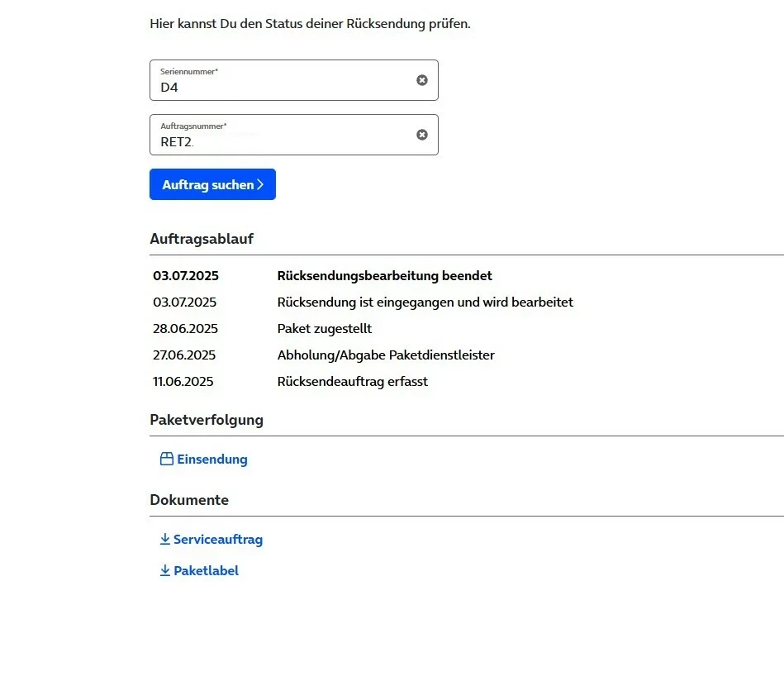Viewport: 784px width, 681px height.
Task: Clear the Seriennummer field with its X icon
Action: tap(422, 80)
